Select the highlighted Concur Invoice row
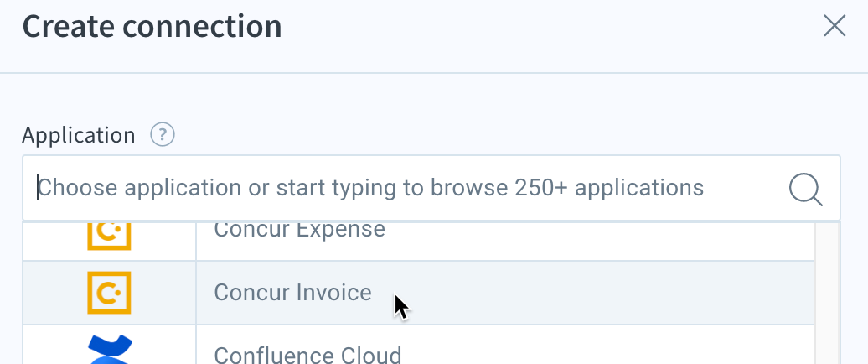Image resolution: width=868 pixels, height=364 pixels. (419, 293)
